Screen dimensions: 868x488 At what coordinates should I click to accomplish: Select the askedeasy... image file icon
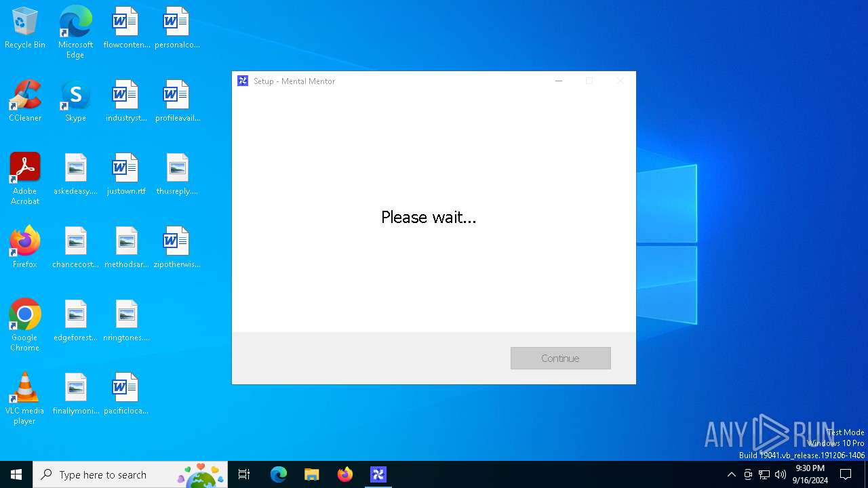pos(75,174)
